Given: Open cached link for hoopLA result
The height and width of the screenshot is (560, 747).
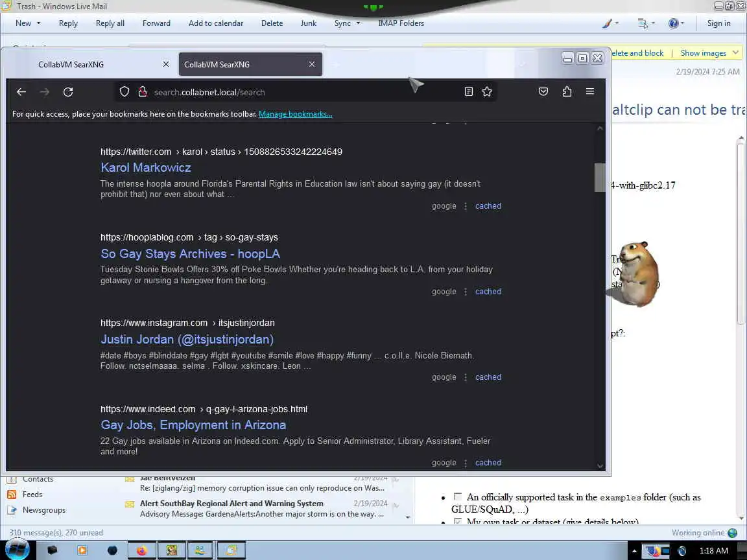Looking at the screenshot, I should [x=488, y=292].
